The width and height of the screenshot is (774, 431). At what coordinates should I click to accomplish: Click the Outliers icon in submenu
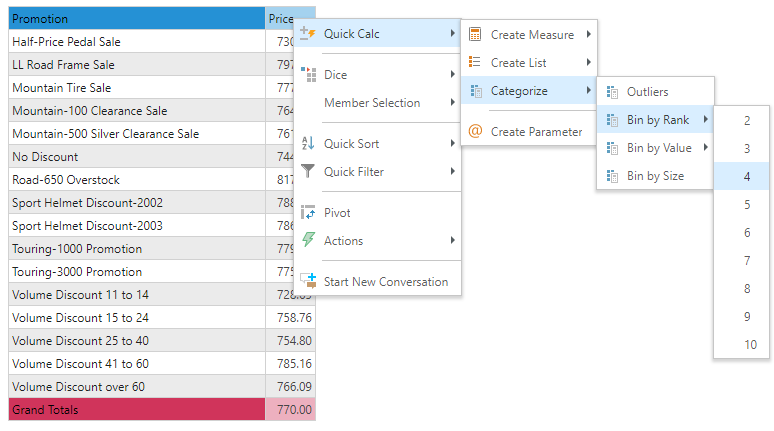[611, 92]
